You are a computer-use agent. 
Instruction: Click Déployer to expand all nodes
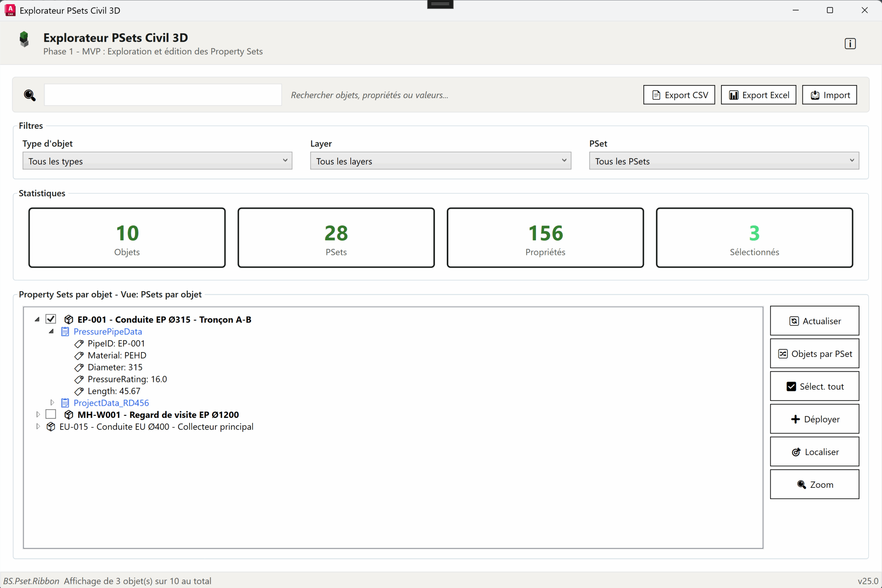tap(814, 419)
